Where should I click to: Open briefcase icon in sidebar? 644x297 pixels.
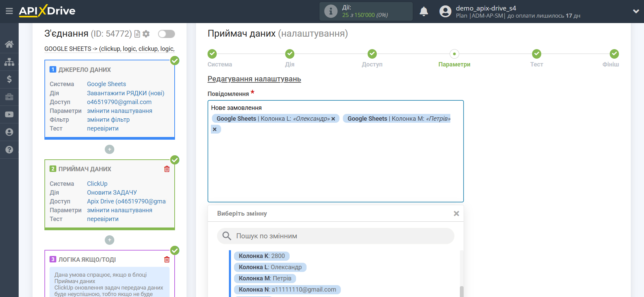(x=9, y=97)
